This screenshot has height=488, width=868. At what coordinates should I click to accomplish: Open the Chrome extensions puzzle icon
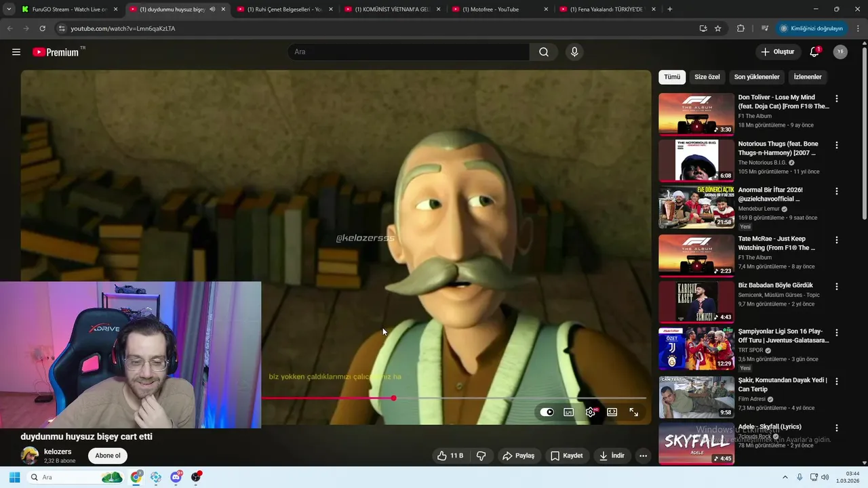(x=741, y=28)
